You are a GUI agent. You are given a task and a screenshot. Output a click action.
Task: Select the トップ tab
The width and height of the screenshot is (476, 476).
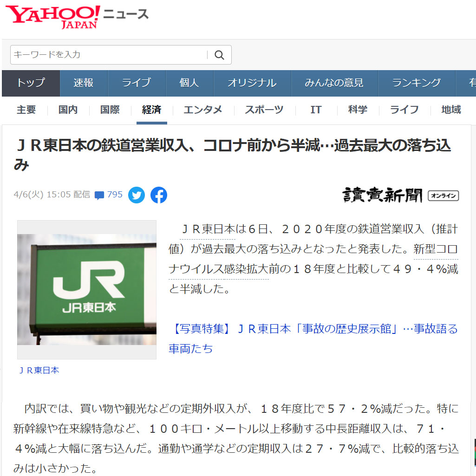coord(31,83)
